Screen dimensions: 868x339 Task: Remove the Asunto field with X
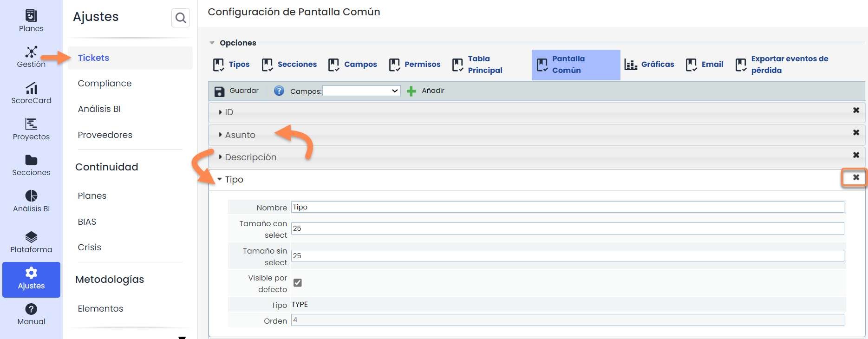pyautogui.click(x=856, y=133)
